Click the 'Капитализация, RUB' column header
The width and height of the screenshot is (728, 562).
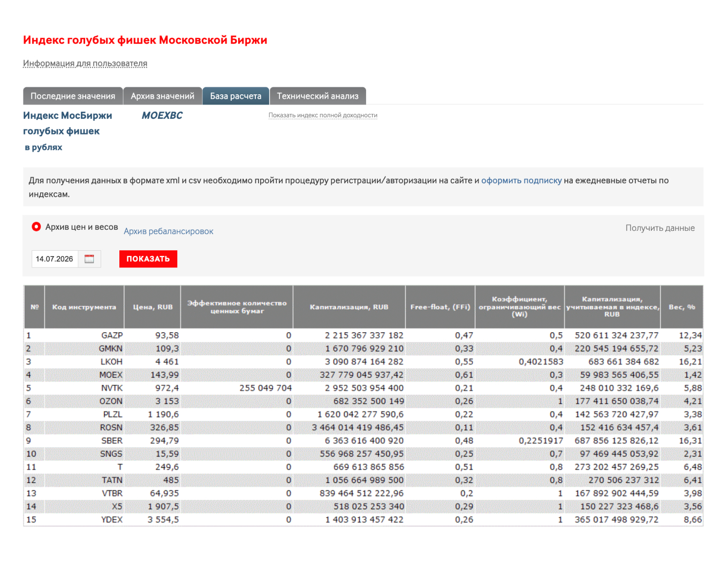(349, 307)
